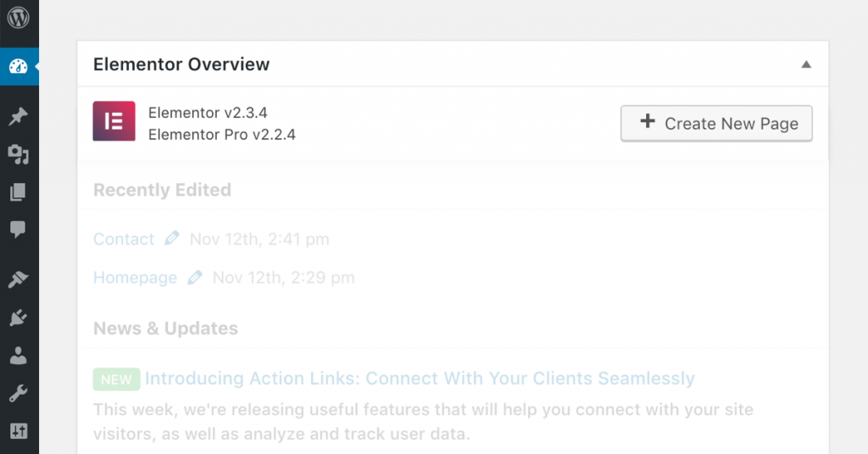Open the Media library icon
The width and height of the screenshot is (868, 454).
click(18, 154)
